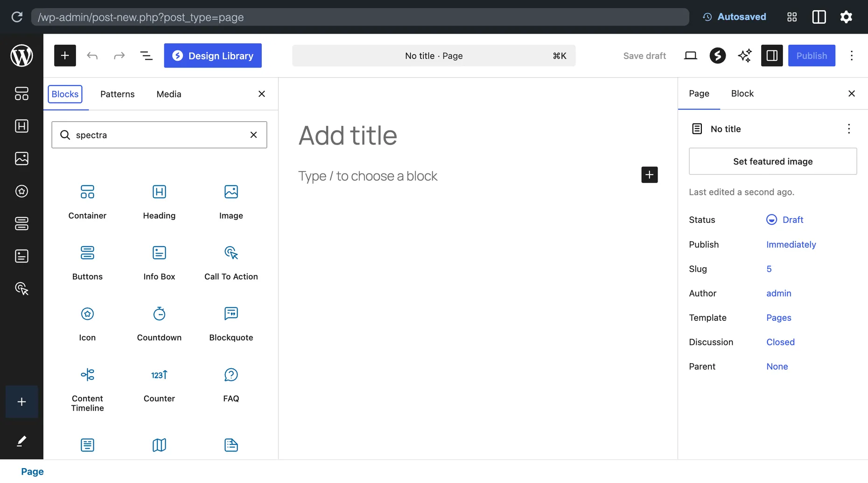
Task: Switch to Blocks tab in inserter
Action: click(65, 94)
